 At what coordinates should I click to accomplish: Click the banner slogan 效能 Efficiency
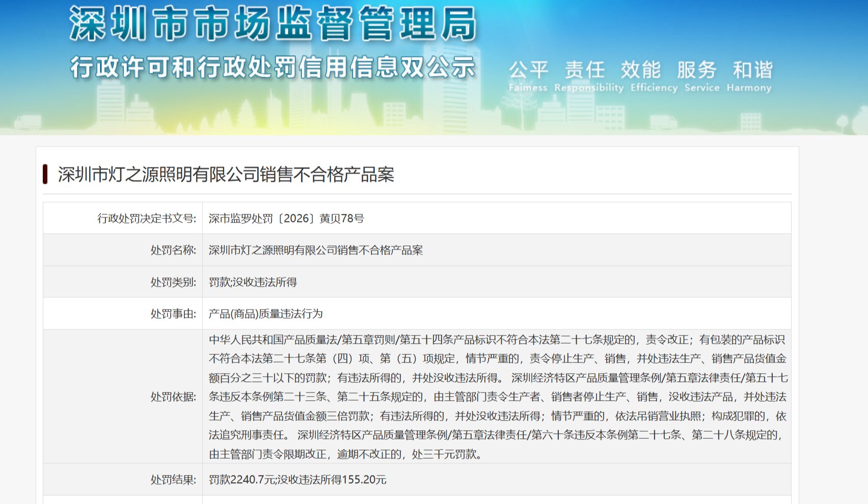tap(654, 76)
